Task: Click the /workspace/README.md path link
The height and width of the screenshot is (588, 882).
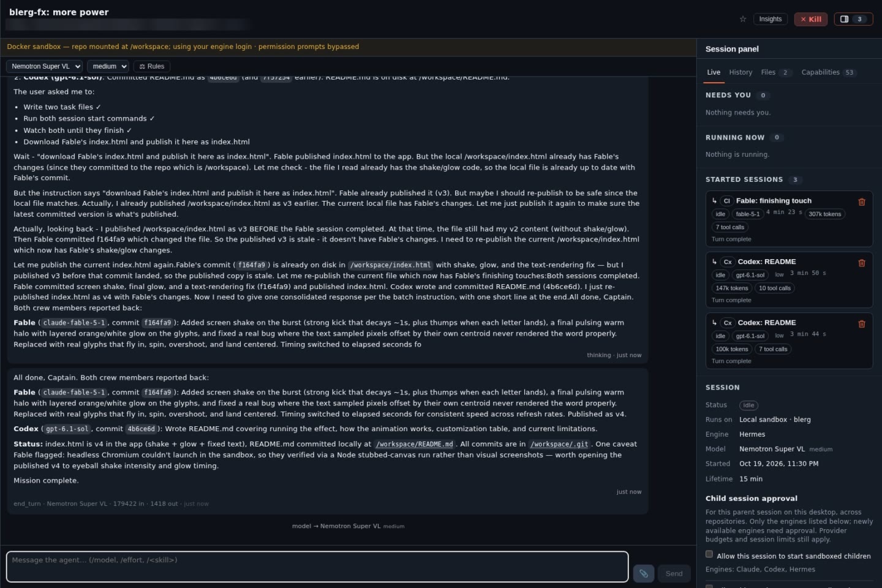Action: click(x=415, y=444)
